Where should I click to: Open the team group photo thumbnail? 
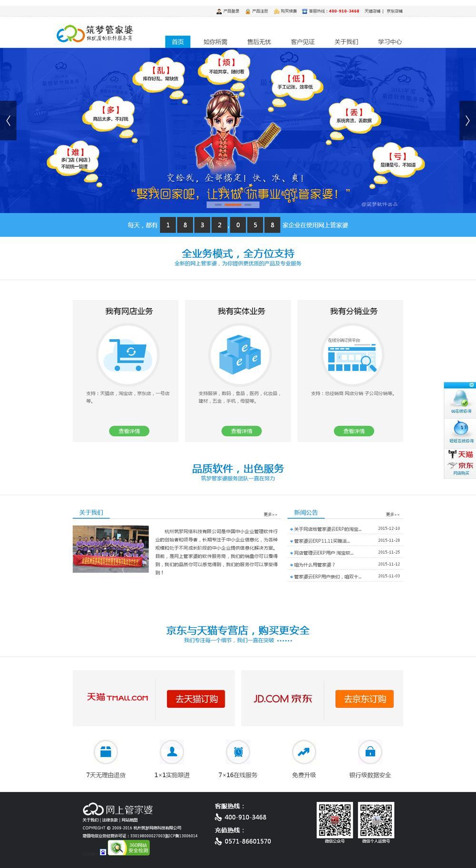click(x=110, y=549)
